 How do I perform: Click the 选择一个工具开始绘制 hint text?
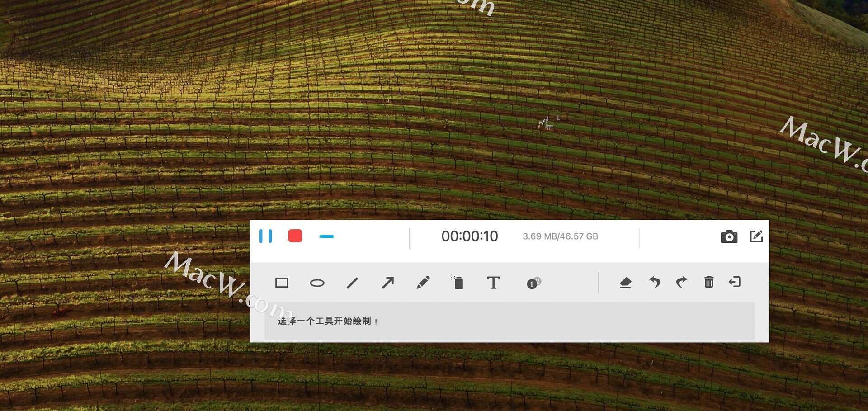[327, 321]
